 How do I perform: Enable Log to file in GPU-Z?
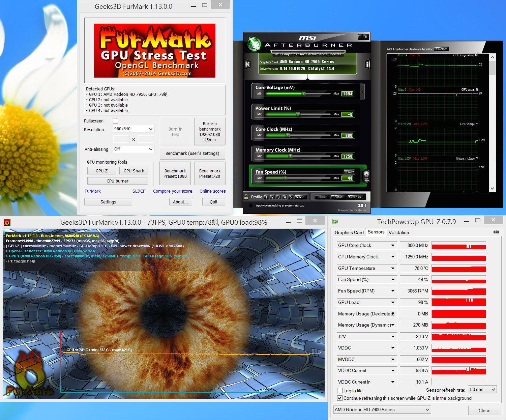(340, 391)
